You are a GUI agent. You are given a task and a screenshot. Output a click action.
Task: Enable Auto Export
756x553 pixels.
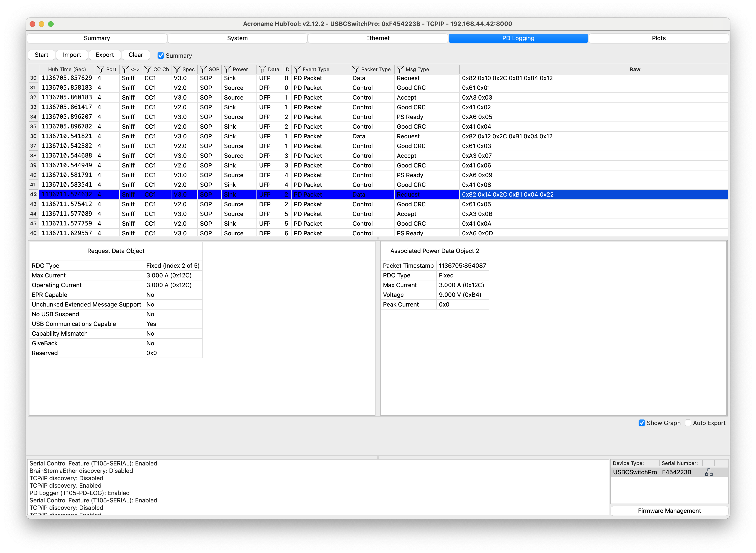688,423
